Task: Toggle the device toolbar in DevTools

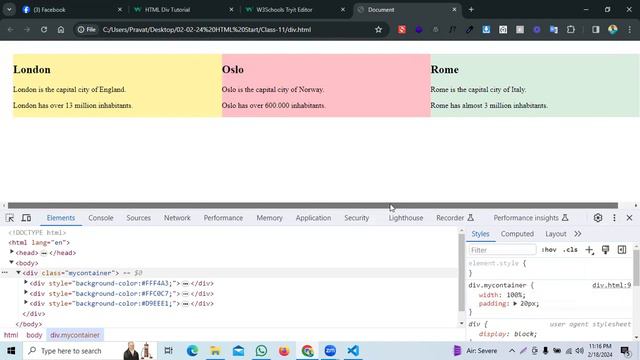Action: tap(26, 218)
